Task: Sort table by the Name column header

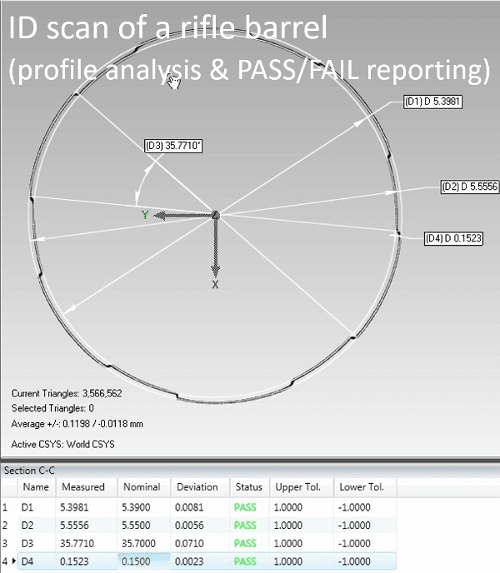Action: (x=36, y=487)
